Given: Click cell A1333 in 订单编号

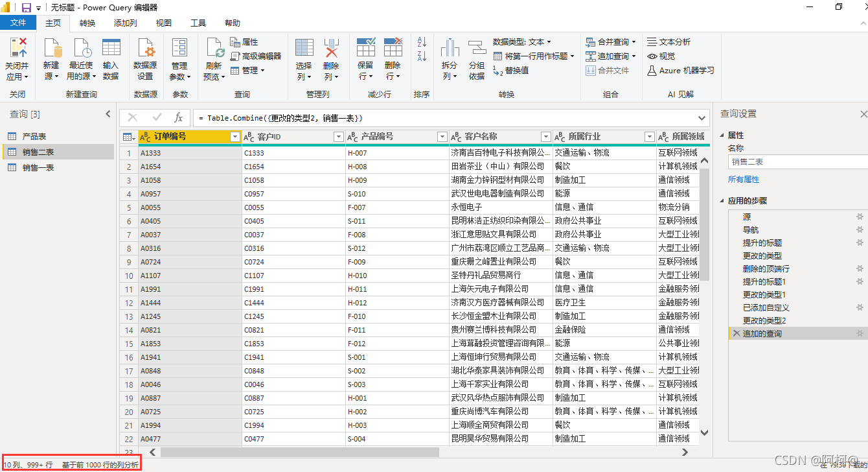Looking at the screenshot, I should pos(190,153).
